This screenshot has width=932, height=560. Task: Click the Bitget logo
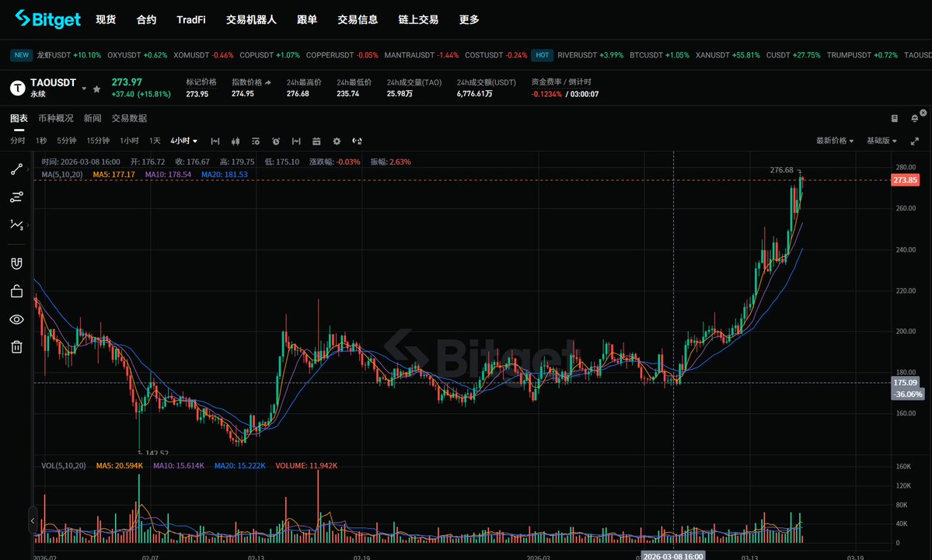pyautogui.click(x=47, y=19)
